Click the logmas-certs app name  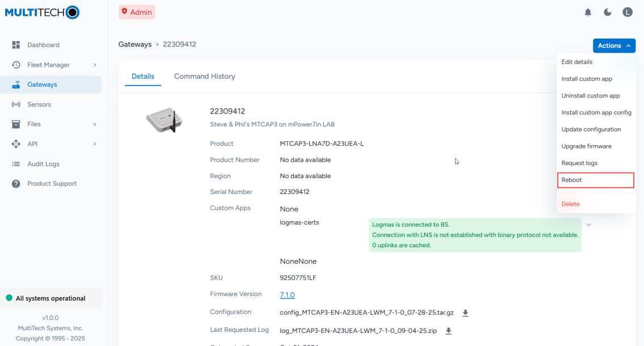coord(300,222)
